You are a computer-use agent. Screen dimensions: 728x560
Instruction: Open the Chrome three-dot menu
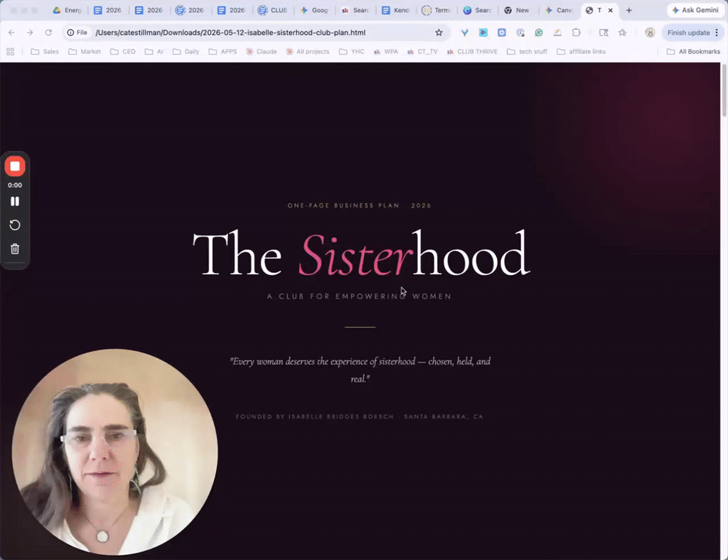717,33
